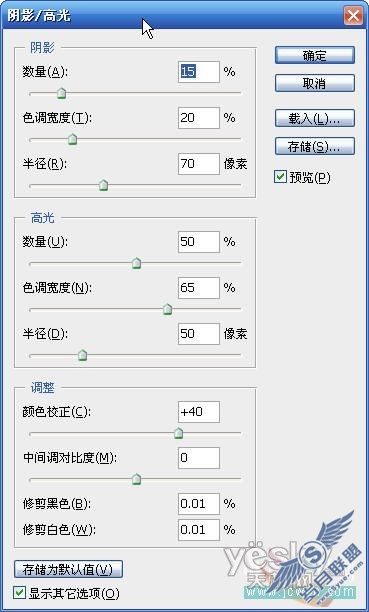Click the highlights 半径(D) slider handle
This screenshot has height=612, width=369.
pos(82,355)
